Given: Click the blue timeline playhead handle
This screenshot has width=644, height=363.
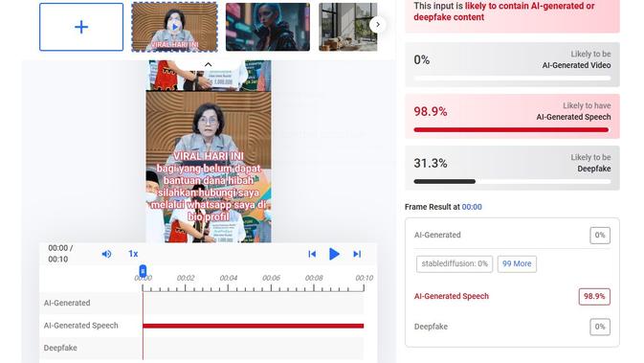Looking at the screenshot, I should [143, 270].
